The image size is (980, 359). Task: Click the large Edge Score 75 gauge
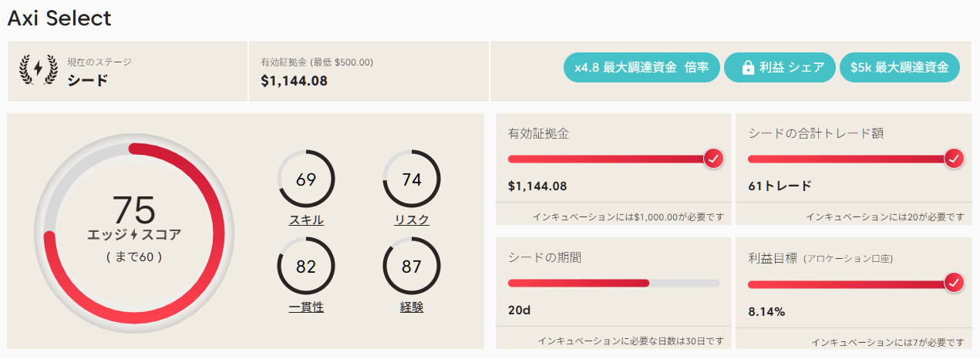pyautogui.click(x=133, y=229)
